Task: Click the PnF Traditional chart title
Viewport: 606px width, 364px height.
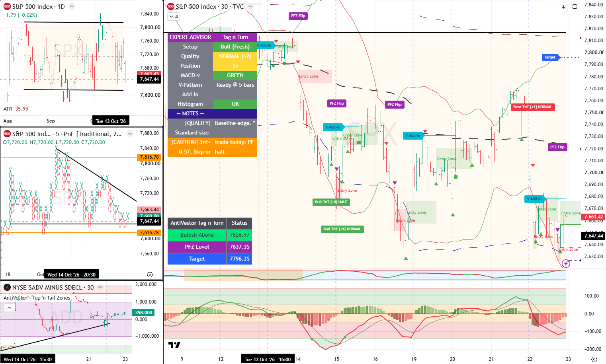Action: 67,134
